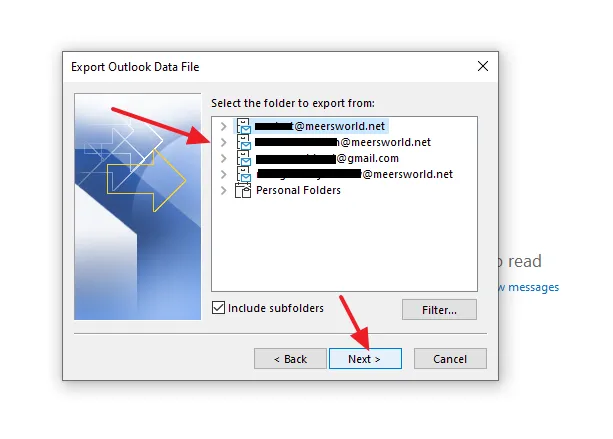613x439 pixels.
Task: Cancel the export wizard
Action: point(450,358)
